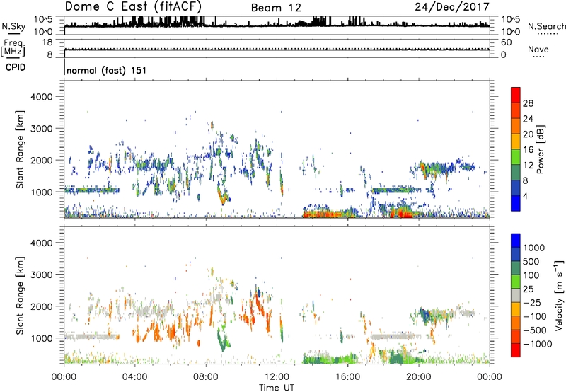Viewport: 566px width, 392px height.
Task: Click the 'N.Sky' legend label
Action: 13,26
